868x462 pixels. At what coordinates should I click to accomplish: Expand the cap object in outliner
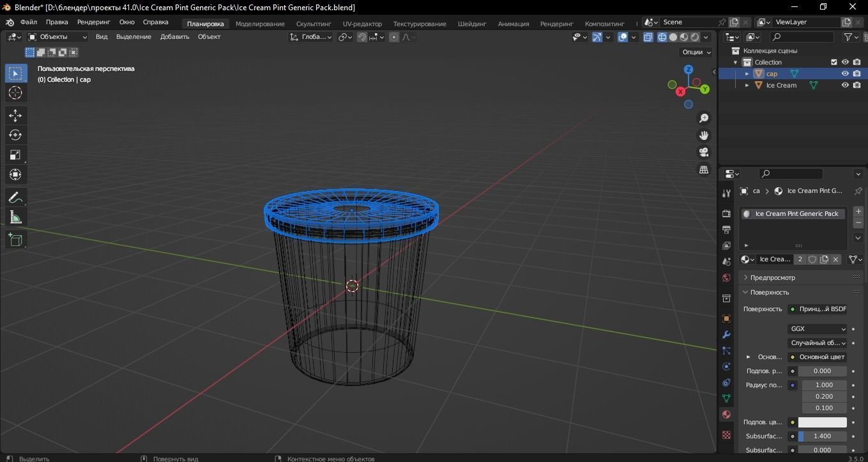click(x=747, y=73)
